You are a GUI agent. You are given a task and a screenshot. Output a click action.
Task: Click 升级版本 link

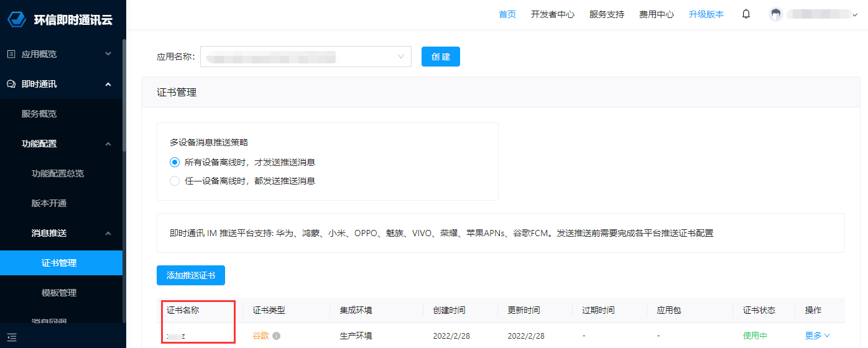(706, 14)
